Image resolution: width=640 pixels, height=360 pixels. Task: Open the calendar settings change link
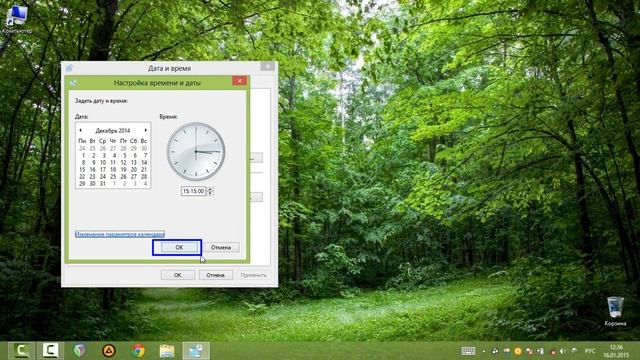tap(120, 234)
